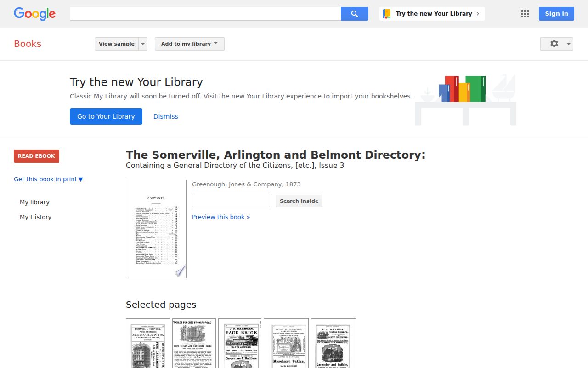Click the View sample button
588x368 pixels.
tap(117, 44)
